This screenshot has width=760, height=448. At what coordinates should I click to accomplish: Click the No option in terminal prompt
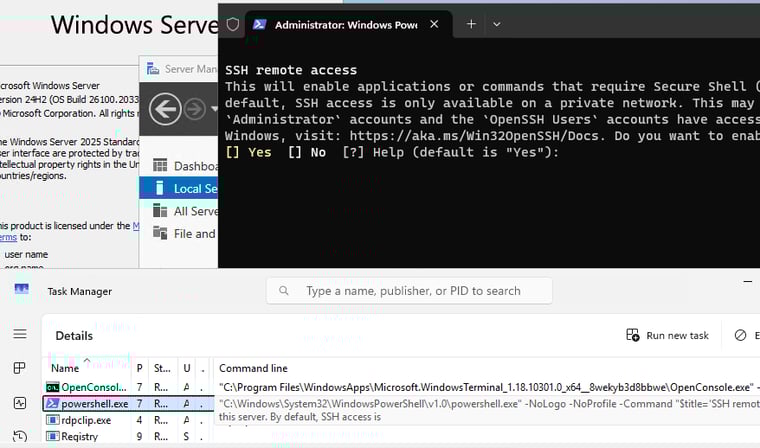click(307, 152)
